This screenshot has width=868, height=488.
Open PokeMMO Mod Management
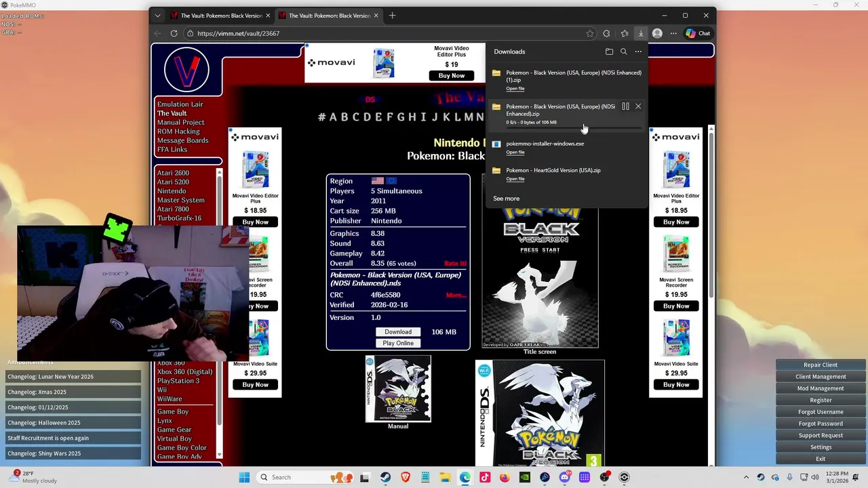click(x=821, y=388)
